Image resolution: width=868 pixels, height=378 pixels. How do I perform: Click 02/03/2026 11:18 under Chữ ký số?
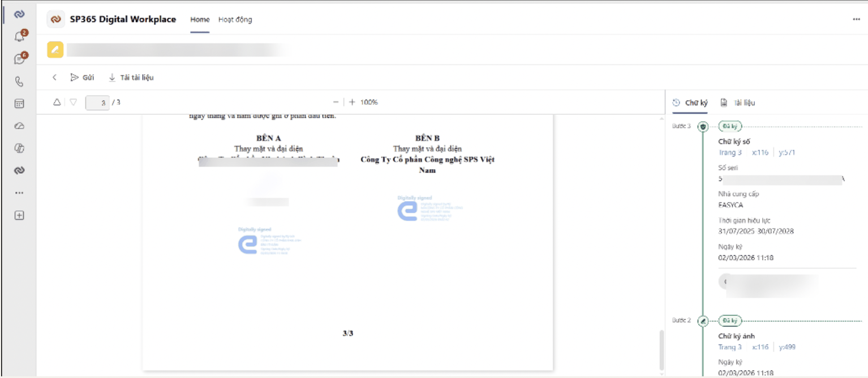746,257
